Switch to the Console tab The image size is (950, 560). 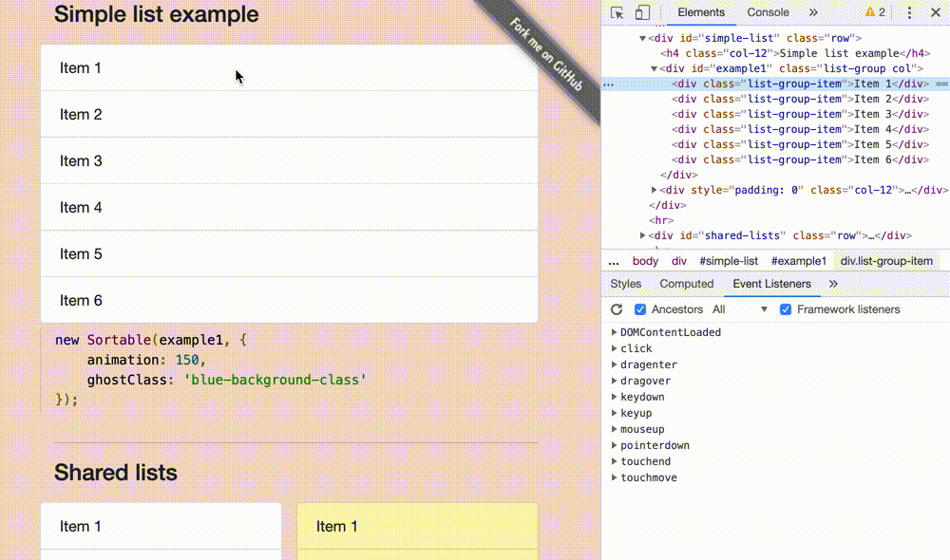click(768, 12)
